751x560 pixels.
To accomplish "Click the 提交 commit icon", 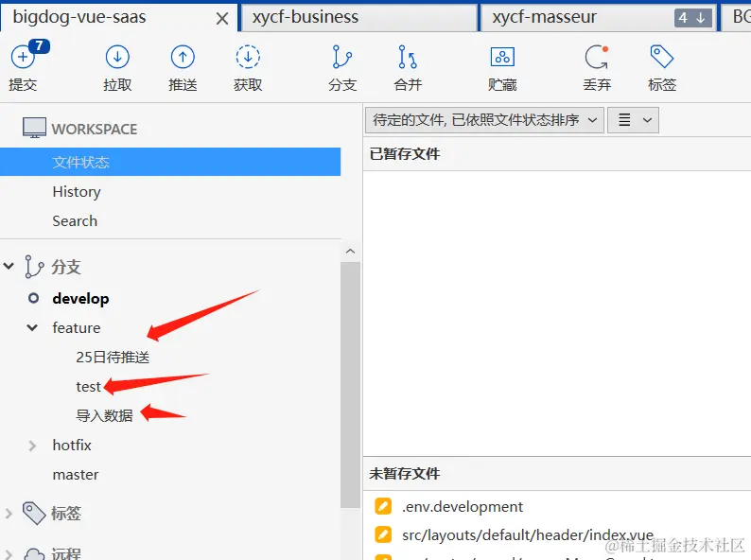I will tap(23, 57).
